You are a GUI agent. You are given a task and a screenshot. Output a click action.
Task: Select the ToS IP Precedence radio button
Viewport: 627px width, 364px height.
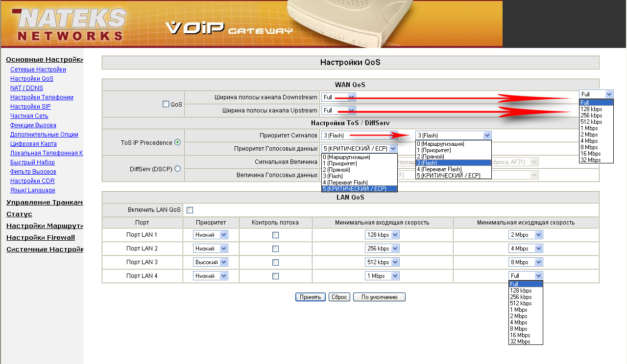point(177,142)
